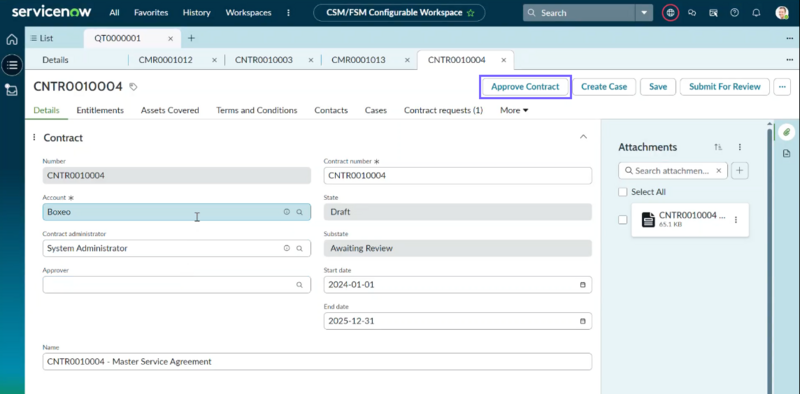Open the notifications bell icon
This screenshot has height=394, width=800.
click(x=757, y=13)
